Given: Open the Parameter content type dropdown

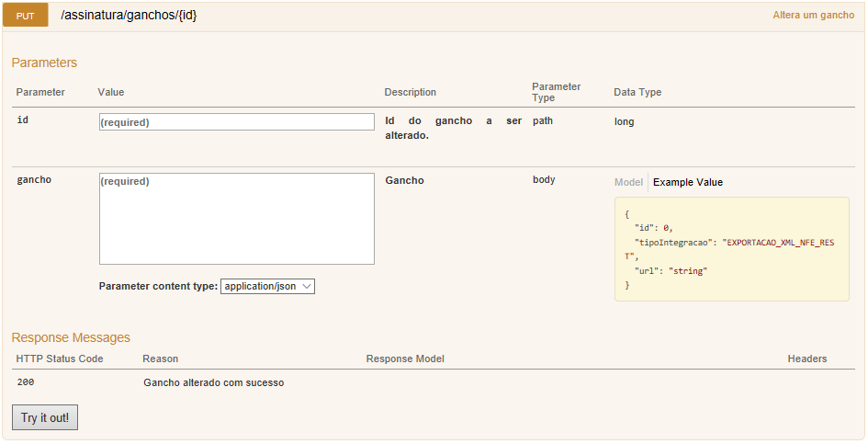Looking at the screenshot, I should click(x=267, y=286).
